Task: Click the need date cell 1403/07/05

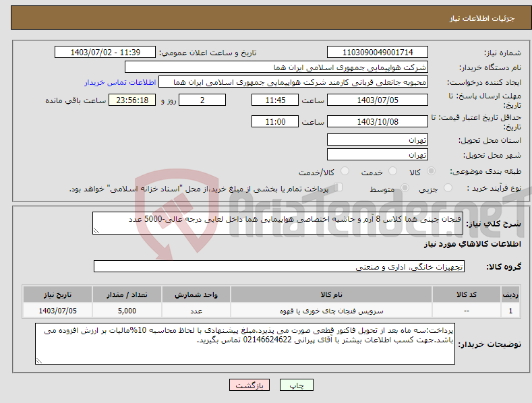Action: 58,311
